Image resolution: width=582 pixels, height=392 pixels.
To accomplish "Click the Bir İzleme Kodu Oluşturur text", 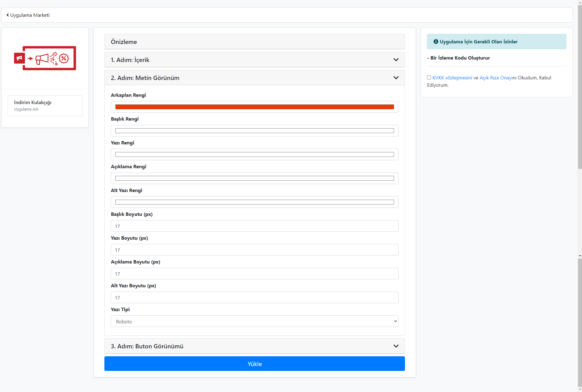I will coord(460,58).
